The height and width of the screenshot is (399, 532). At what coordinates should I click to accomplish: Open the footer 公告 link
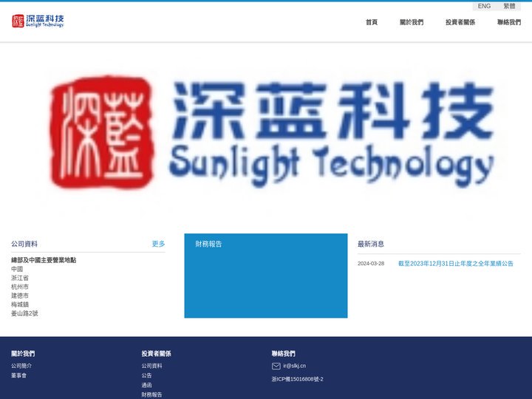coord(146,375)
